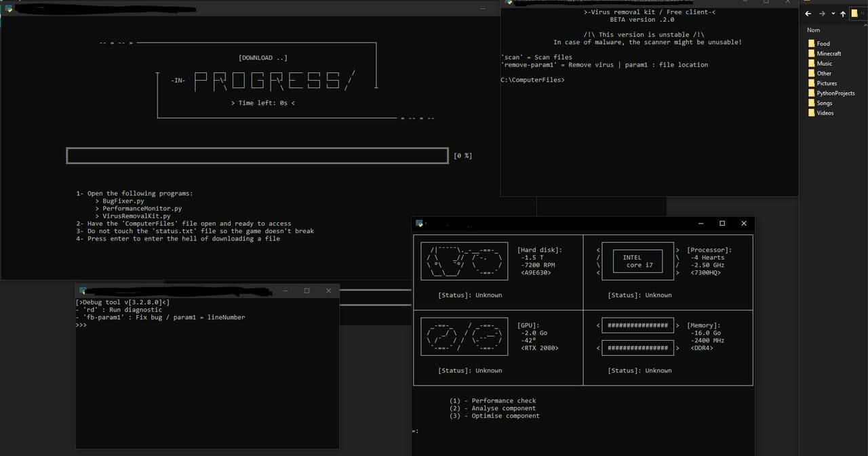Click the 'scan' = Scan files line
The height and width of the screenshot is (456, 868).
(536, 57)
